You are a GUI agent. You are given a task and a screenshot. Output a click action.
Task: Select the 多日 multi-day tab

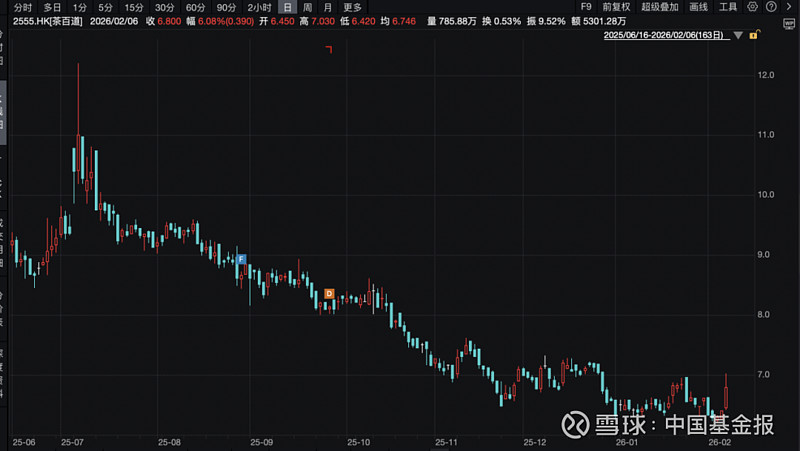52,7
